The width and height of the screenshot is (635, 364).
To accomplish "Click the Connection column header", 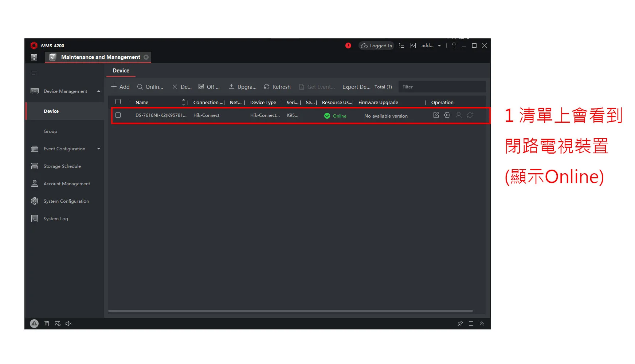I will click(208, 102).
